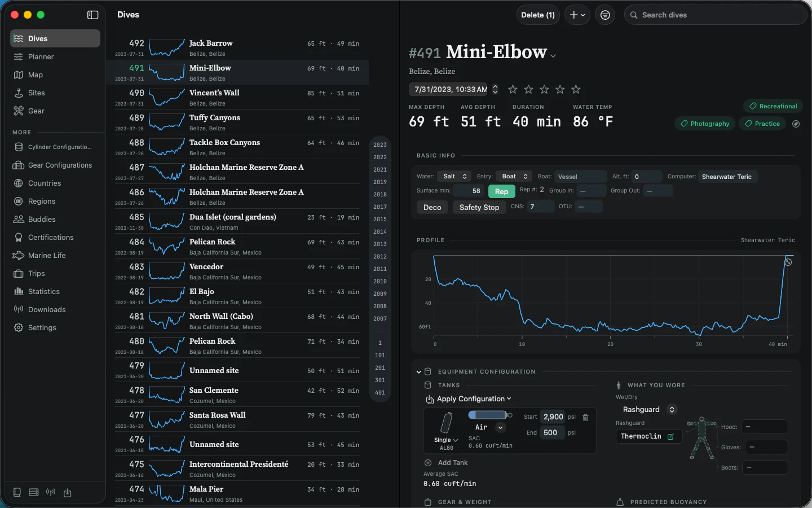Open the Water type Salt dropdown
The width and height of the screenshot is (812, 508).
click(x=454, y=176)
